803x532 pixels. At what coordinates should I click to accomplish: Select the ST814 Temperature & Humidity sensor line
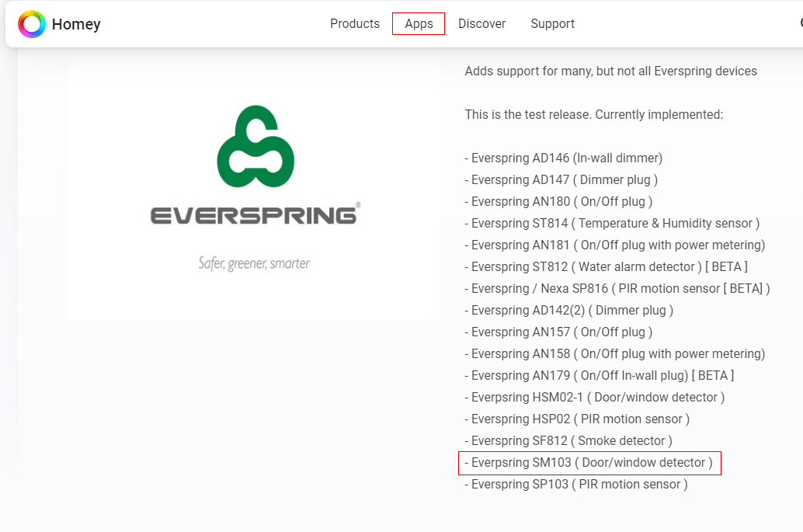(x=612, y=223)
